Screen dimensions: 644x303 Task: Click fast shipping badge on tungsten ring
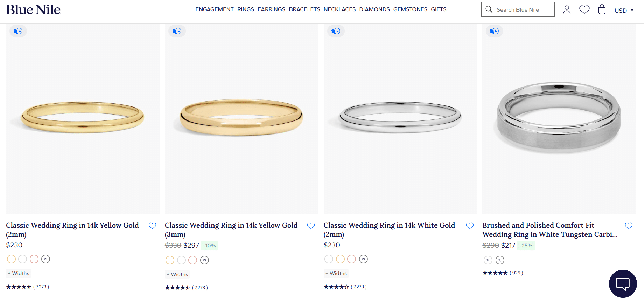click(494, 31)
